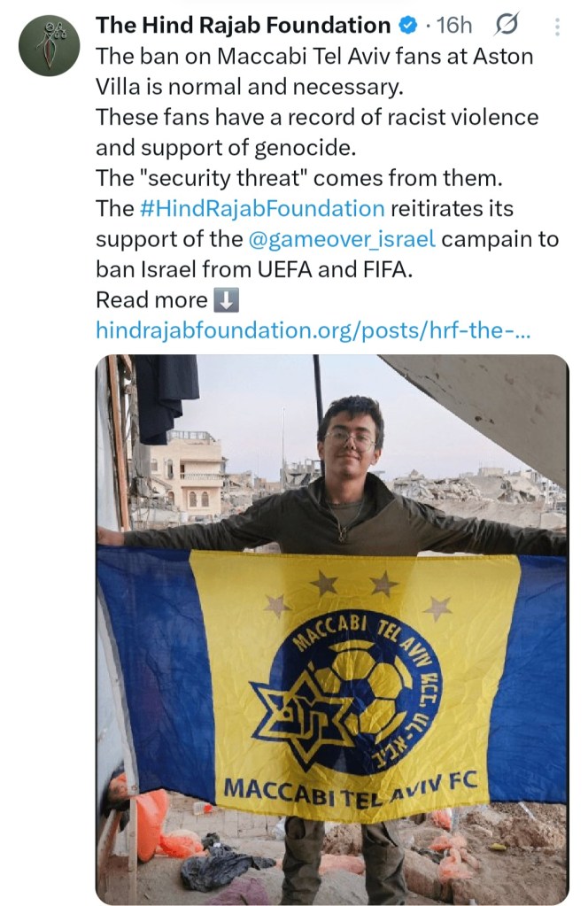
Task: Tap the slashed-circle Grok icon
Action: [508, 26]
